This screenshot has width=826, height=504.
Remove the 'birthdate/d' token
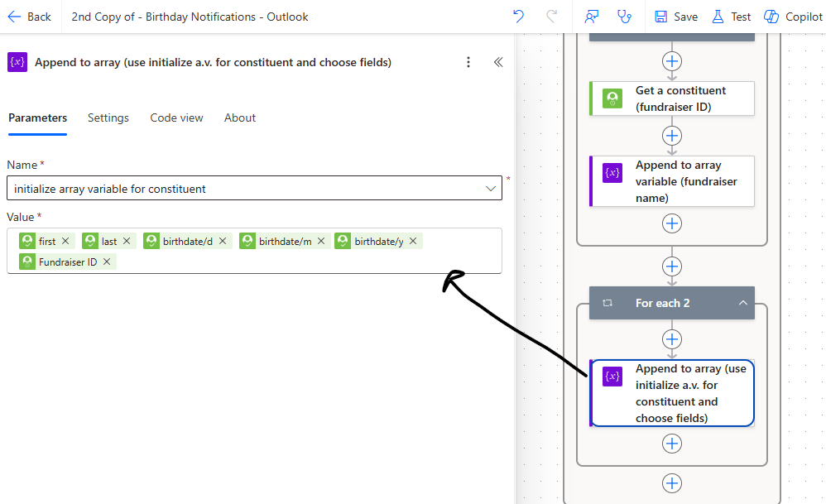(x=223, y=241)
